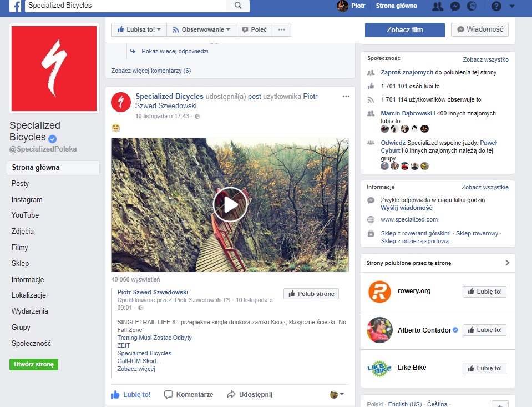The image size is (532, 407).
Task: Like the rowery.org page
Action: point(484,292)
